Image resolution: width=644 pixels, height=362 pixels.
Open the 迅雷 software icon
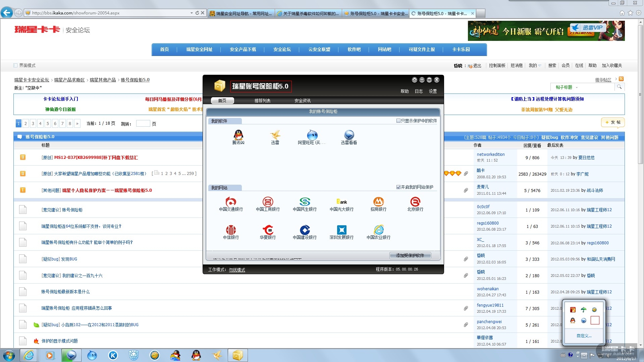point(275,135)
